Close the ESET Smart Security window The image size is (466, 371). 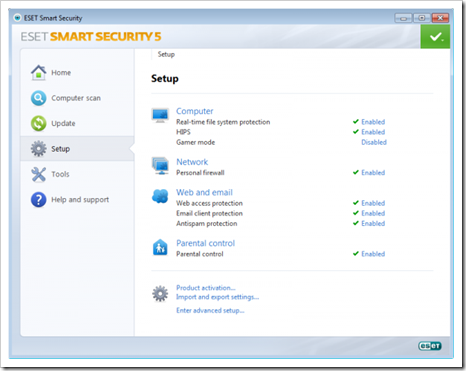click(x=440, y=18)
